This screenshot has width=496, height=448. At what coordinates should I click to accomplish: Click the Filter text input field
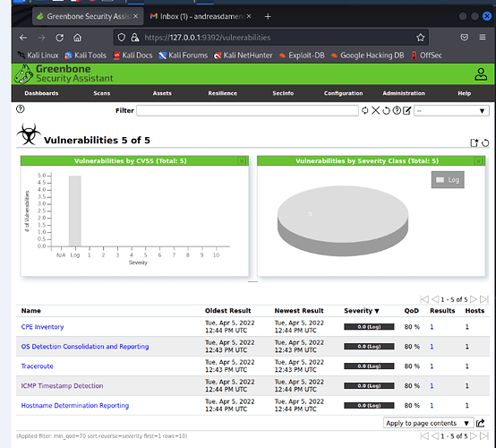click(x=247, y=110)
